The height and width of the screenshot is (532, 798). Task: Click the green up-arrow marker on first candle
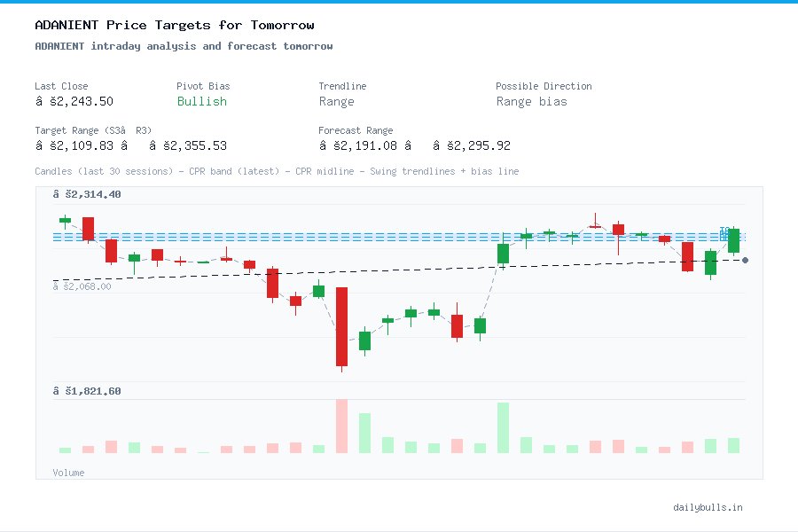click(x=65, y=220)
